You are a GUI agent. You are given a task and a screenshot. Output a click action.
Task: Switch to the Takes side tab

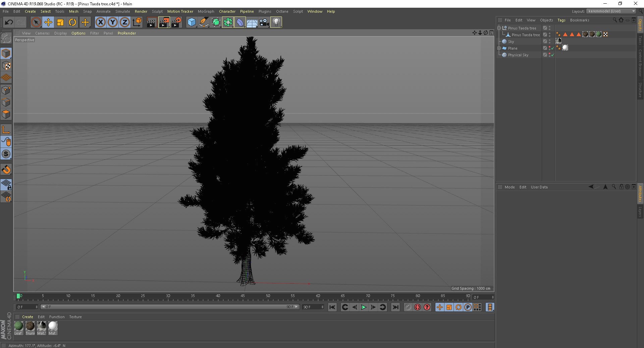tap(640, 41)
